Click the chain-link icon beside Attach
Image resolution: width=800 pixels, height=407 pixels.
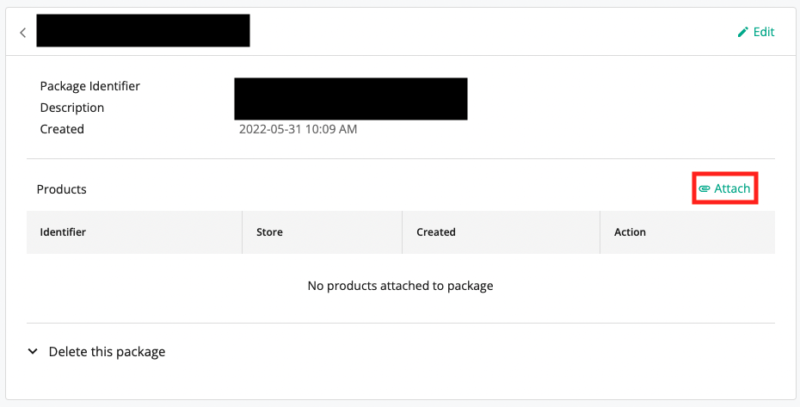click(x=704, y=188)
